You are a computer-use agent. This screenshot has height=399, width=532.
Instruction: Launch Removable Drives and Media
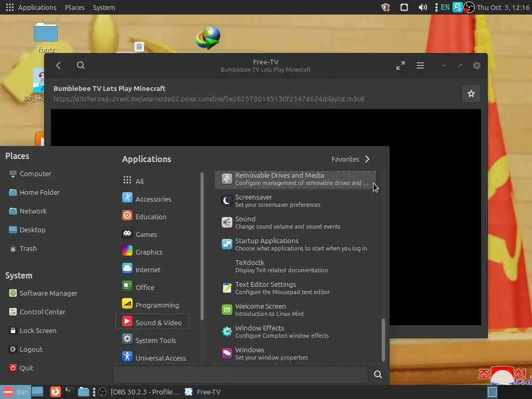coord(295,179)
